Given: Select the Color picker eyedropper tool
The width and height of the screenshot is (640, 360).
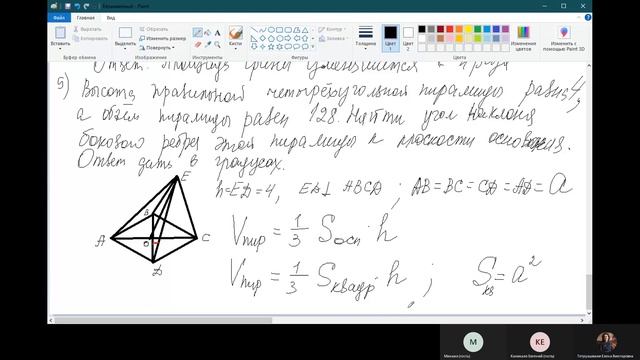Looking at the screenshot, I should point(208,44).
